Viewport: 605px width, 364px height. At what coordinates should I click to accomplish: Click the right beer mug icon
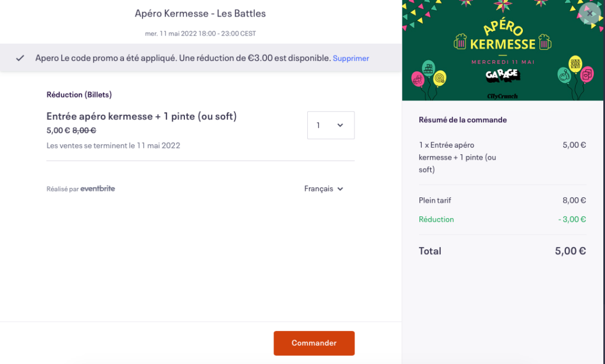[x=544, y=43]
